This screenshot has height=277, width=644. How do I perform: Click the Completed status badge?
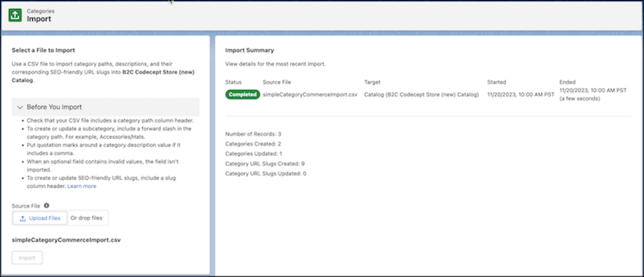[242, 95]
